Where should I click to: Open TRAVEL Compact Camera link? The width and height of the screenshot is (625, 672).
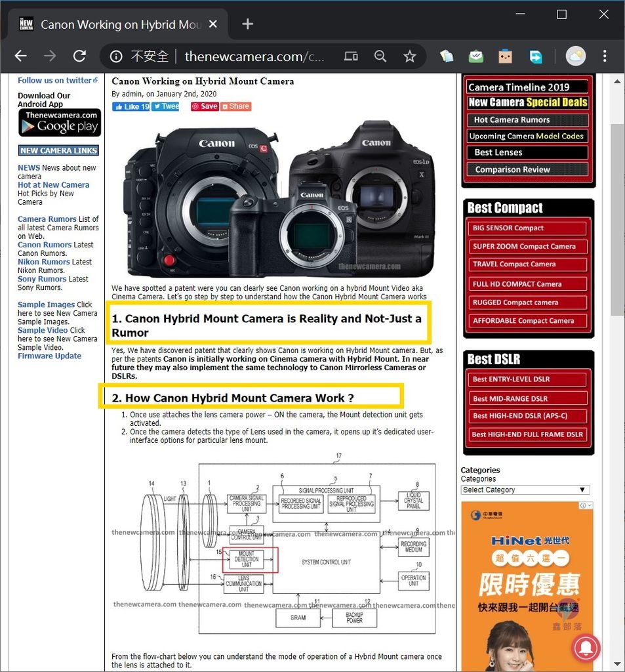[x=527, y=264]
